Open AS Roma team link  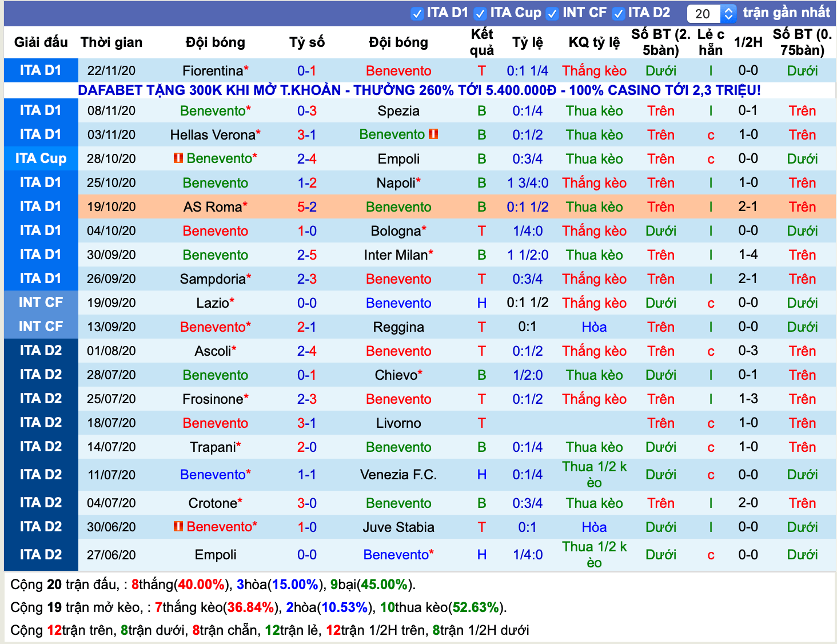coord(213,207)
